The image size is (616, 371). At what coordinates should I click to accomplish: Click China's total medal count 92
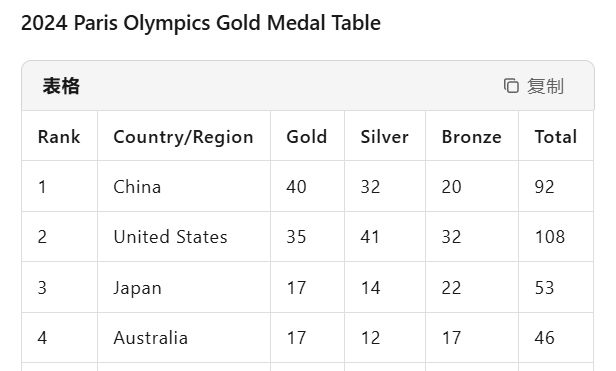click(544, 187)
